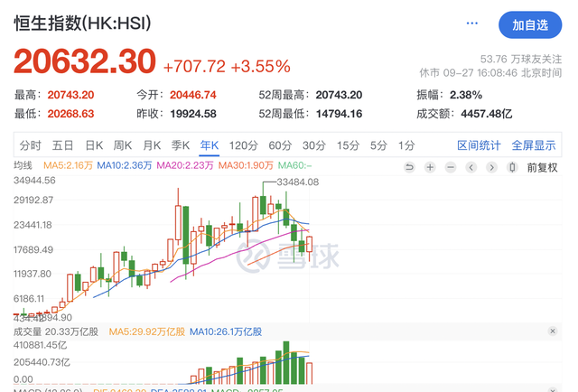This screenshot has width=578, height=392.
Task: Click the MA5:2.16万 indicator label
Action: pyautogui.click(x=69, y=165)
